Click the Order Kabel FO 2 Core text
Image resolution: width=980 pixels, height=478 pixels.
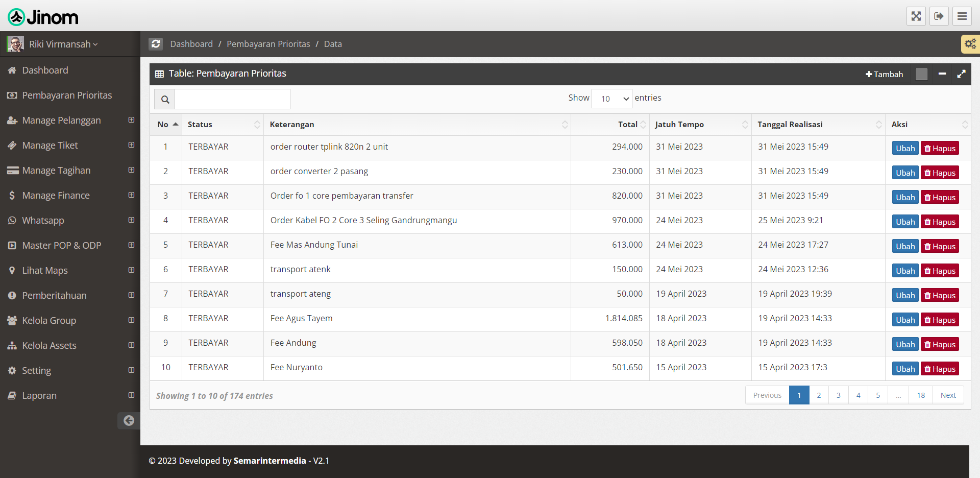click(x=363, y=220)
